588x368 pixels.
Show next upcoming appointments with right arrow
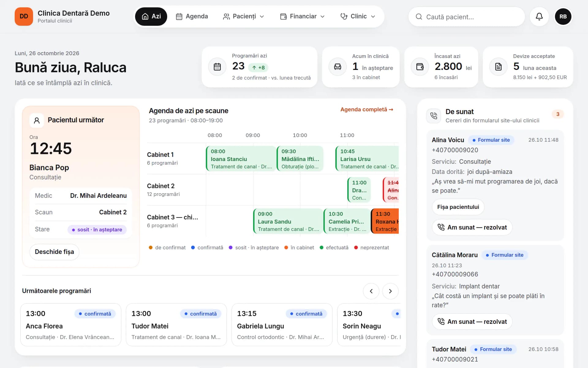pyautogui.click(x=390, y=291)
